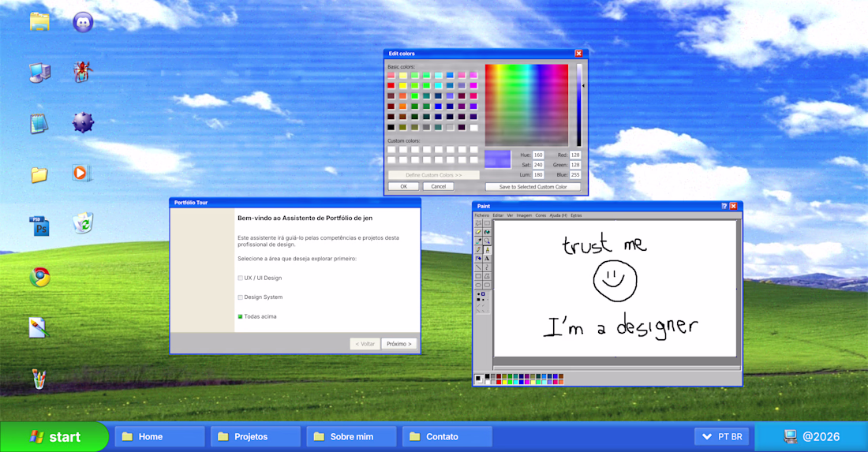868x452 pixels.
Task: Open the Editar menu in Paint
Action: click(498, 215)
